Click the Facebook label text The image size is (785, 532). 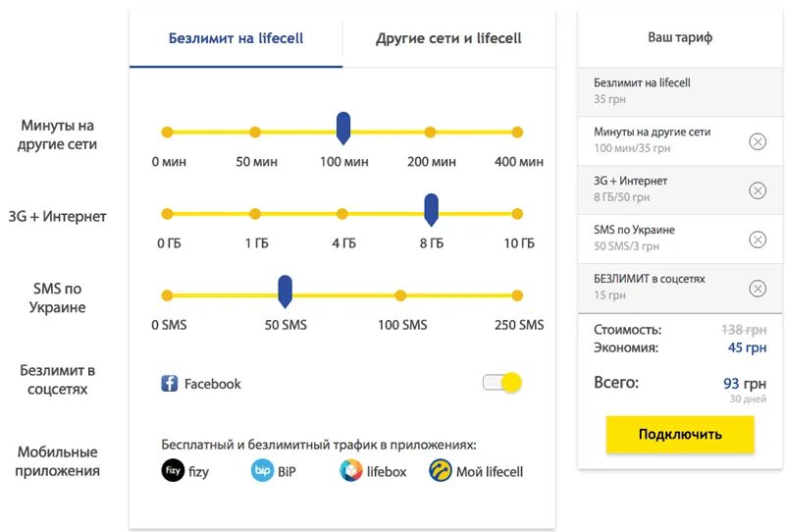(213, 384)
